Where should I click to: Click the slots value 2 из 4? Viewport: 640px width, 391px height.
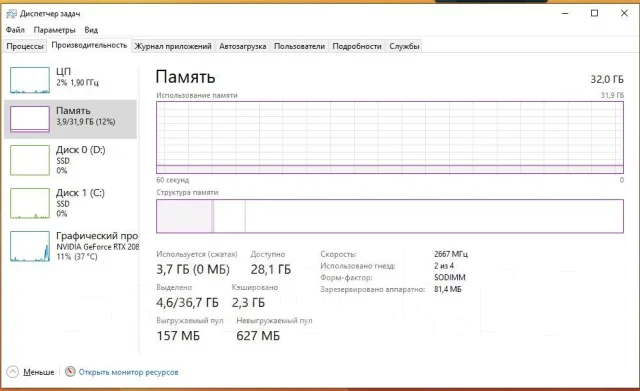point(444,266)
